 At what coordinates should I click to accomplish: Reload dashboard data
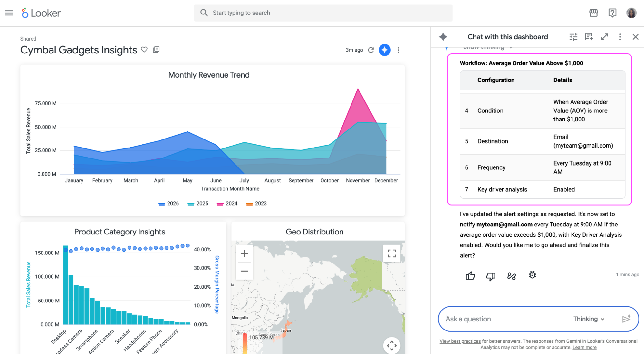click(x=371, y=50)
